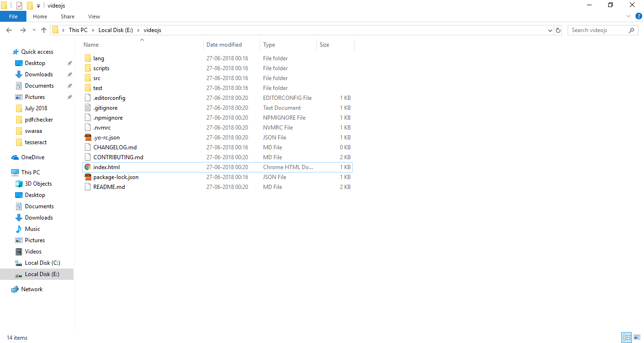Open the address bar history dropdown
644x343 pixels.
point(550,30)
